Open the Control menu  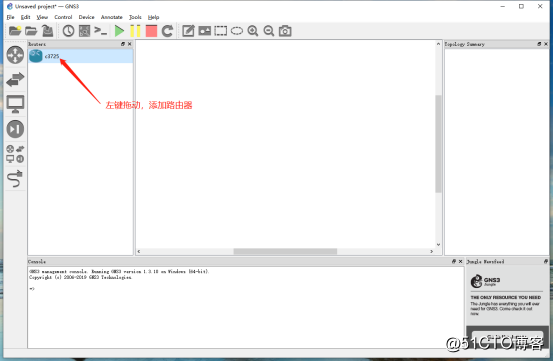[63, 17]
